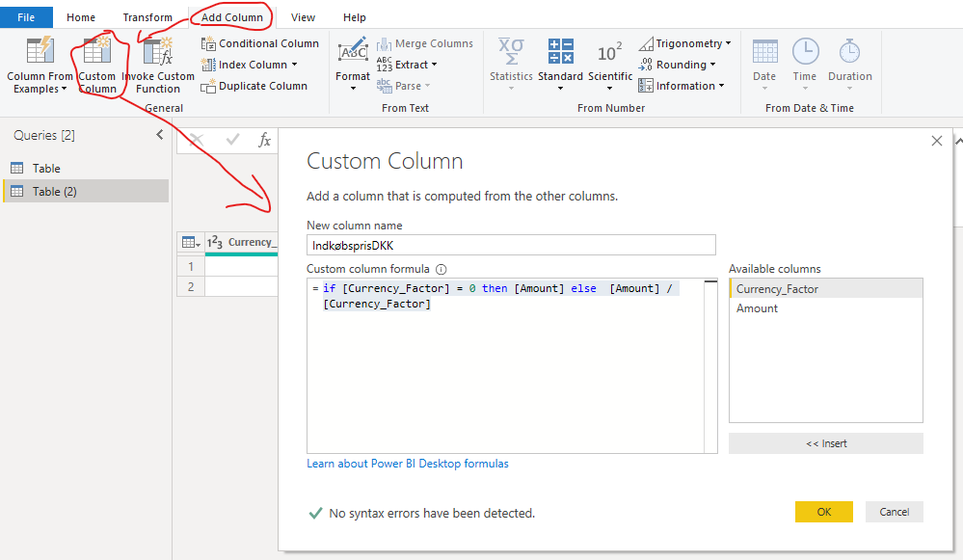Switch to the View tab
The width and height of the screenshot is (963, 560).
(x=303, y=17)
